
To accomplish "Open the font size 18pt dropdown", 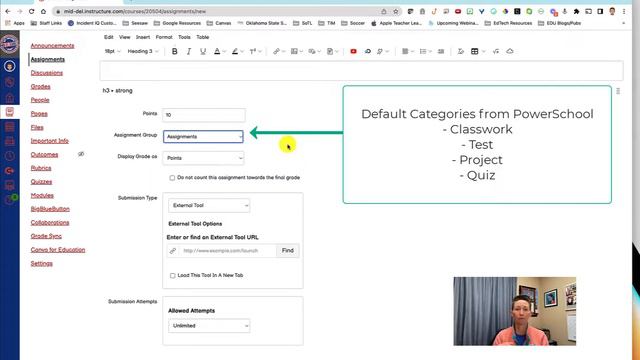I will click(112, 51).
